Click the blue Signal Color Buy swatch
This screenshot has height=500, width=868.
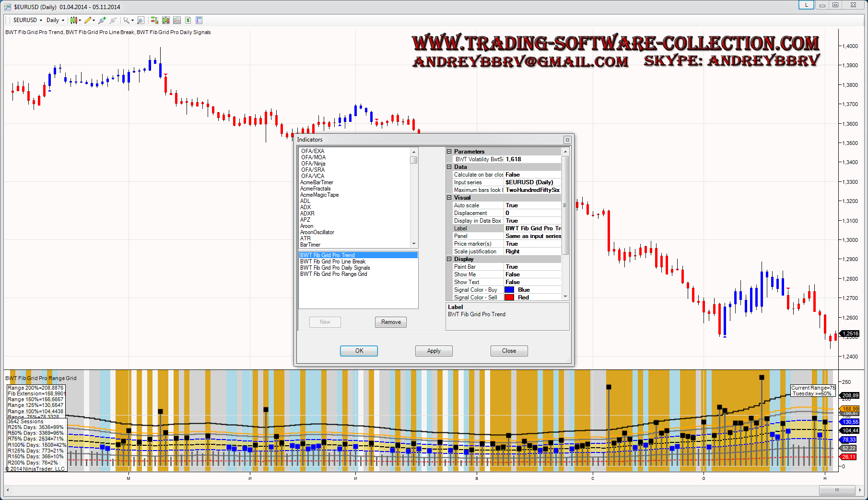[x=509, y=290]
